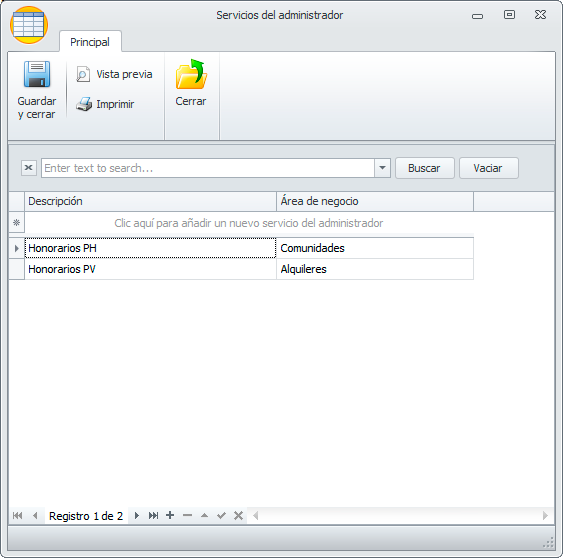Switch to the Principal ribbon tab
The height and width of the screenshot is (558, 563).
coord(90,42)
